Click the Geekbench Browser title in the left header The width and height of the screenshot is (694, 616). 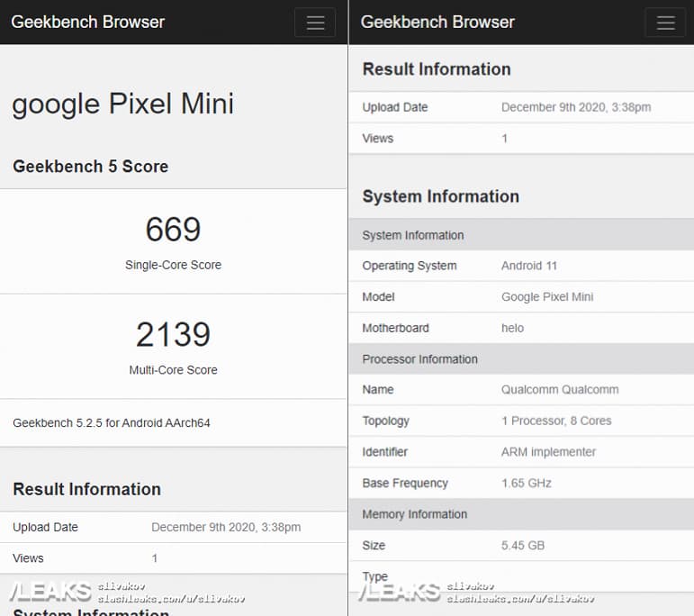(x=88, y=22)
